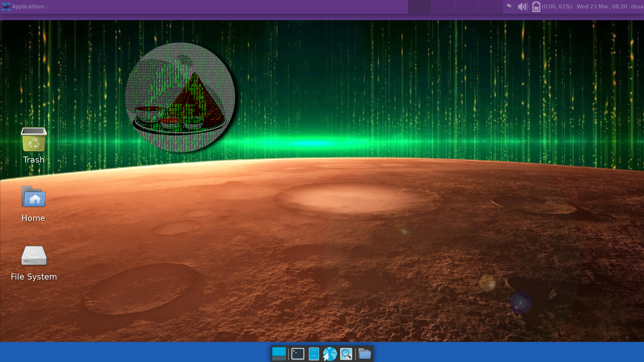This screenshot has height=362, width=644.
Task: Open the battery power indicator
Action: [536, 6]
